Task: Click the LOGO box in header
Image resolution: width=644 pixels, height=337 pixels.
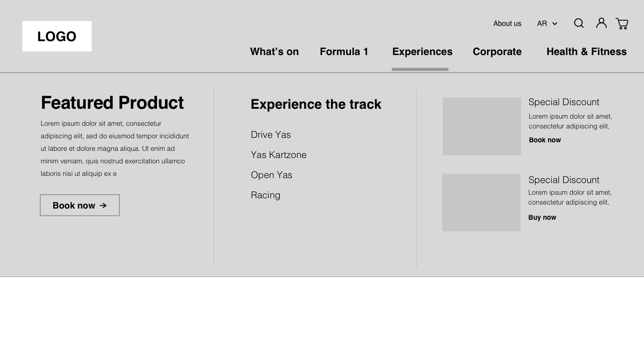Action: (x=57, y=36)
